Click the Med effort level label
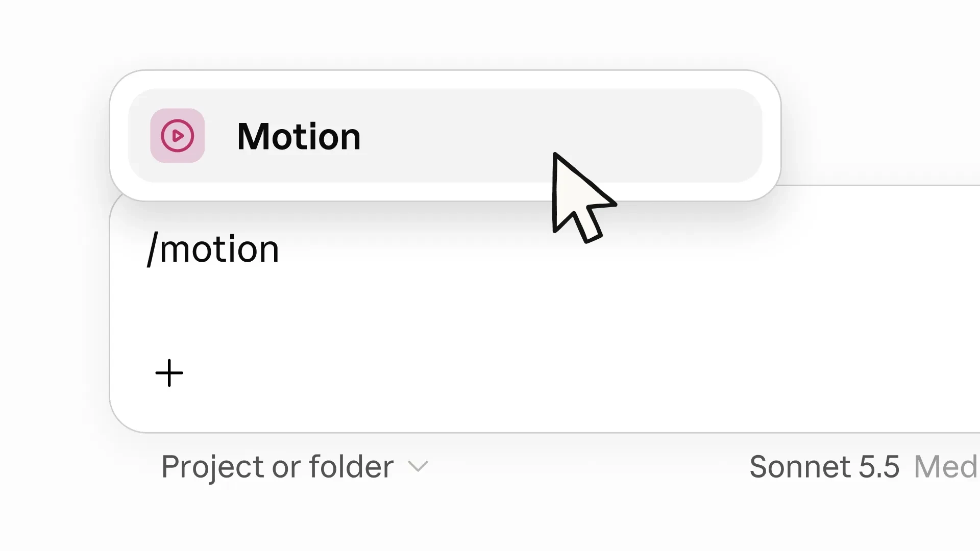This screenshot has width=980, height=551. [x=946, y=466]
